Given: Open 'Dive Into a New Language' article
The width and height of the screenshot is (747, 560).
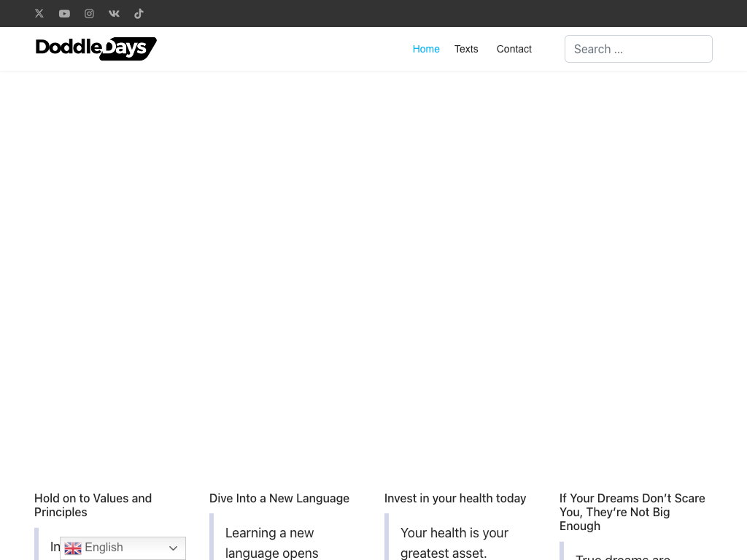Looking at the screenshot, I should pos(279,498).
